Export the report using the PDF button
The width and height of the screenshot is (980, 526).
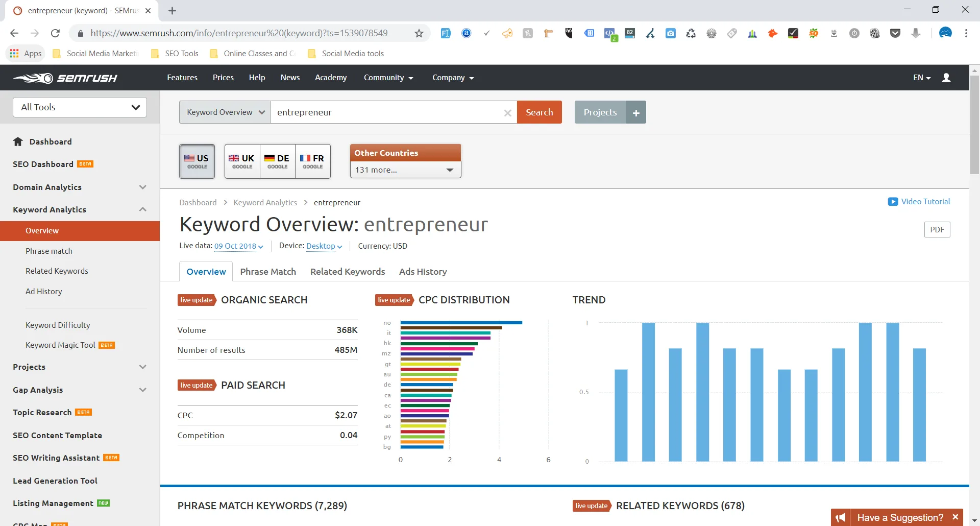pos(937,229)
